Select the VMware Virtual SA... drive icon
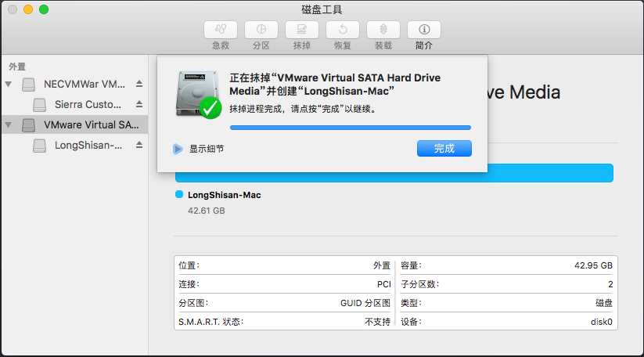 tap(28, 125)
